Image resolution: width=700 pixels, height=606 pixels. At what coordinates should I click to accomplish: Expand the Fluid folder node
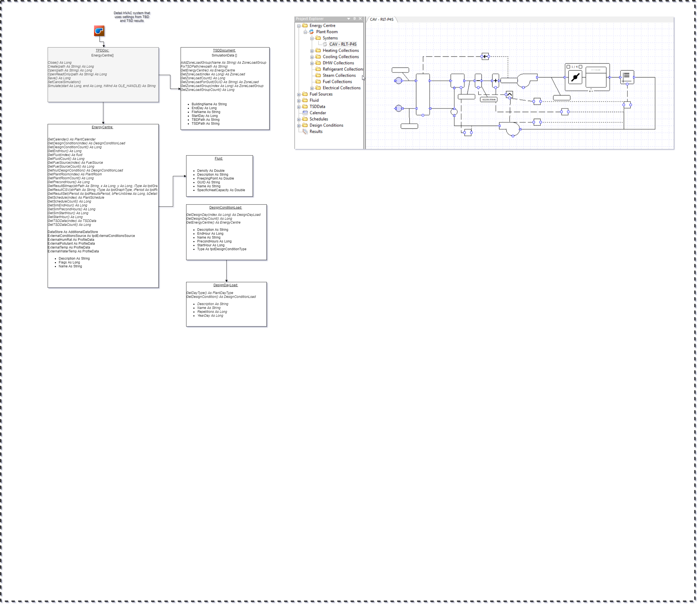299,101
